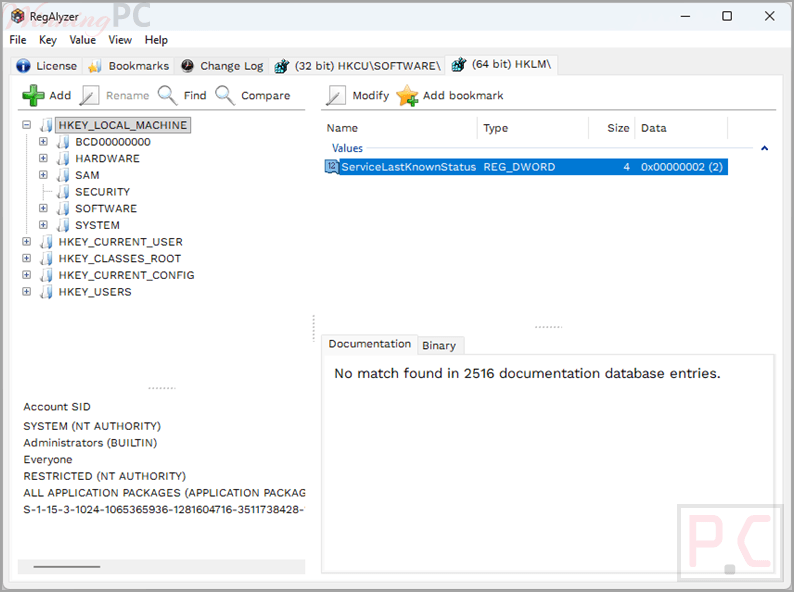Expand the BCD00000000 key
Image resolution: width=794 pixels, height=592 pixels.
43,141
